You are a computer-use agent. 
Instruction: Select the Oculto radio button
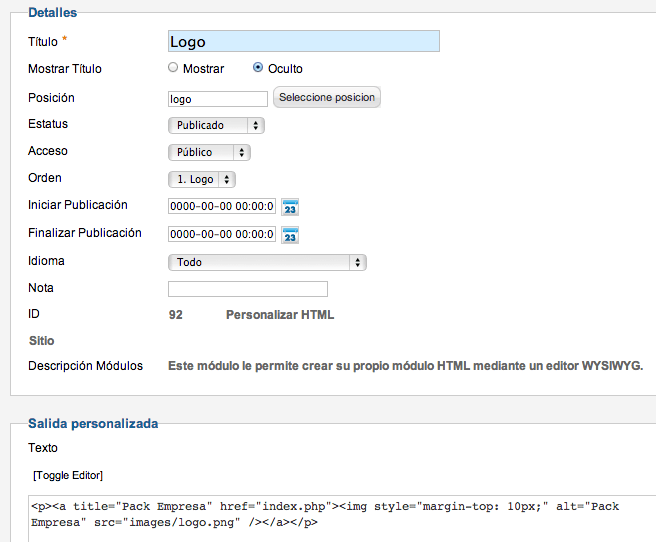tap(258, 67)
